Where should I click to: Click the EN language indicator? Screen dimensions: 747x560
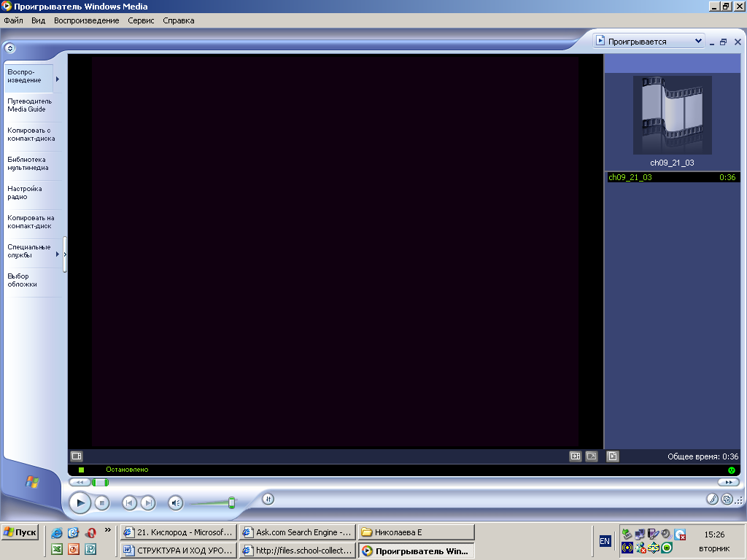click(x=605, y=541)
